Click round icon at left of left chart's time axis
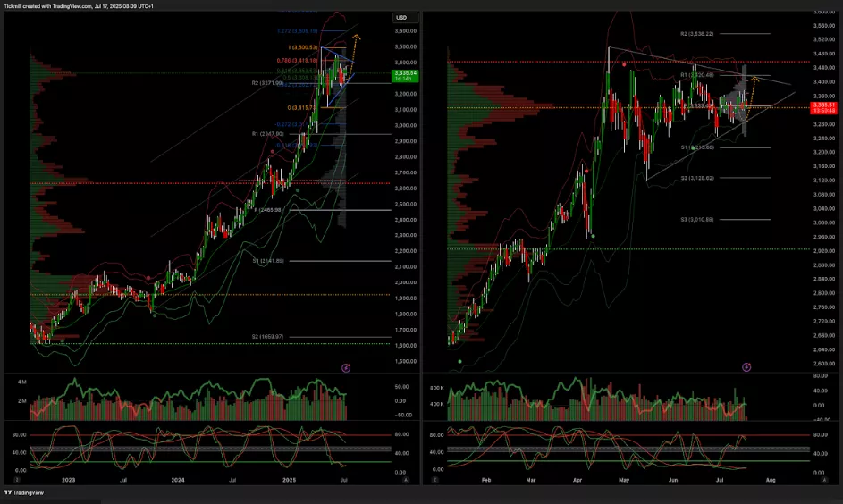The width and height of the screenshot is (843, 504). pyautogui.click(x=16, y=480)
